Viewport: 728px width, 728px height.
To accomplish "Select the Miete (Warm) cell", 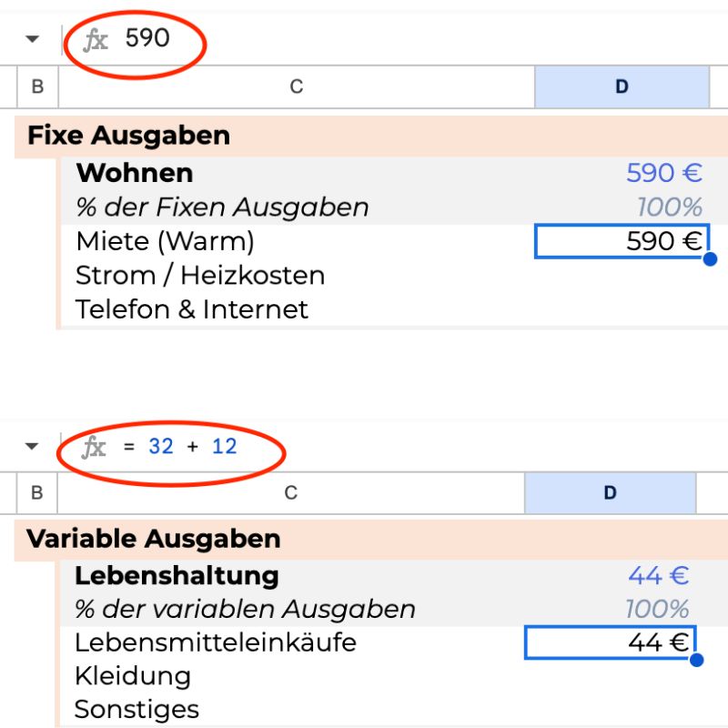I will coord(165,242).
